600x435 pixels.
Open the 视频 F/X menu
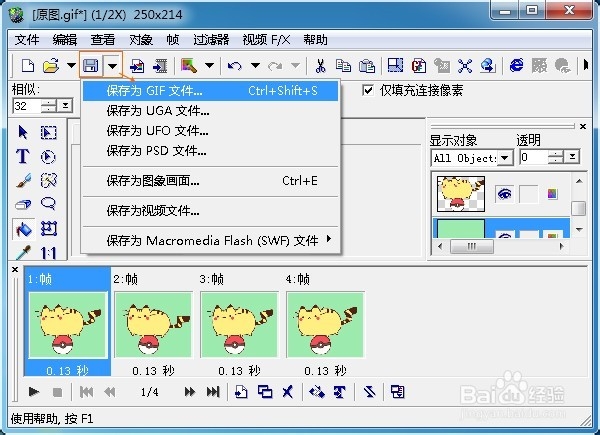tap(266, 40)
